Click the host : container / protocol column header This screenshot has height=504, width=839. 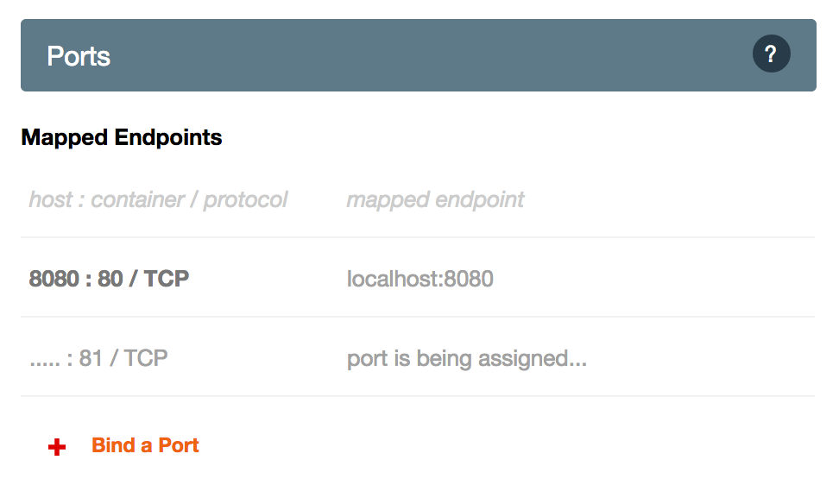click(x=158, y=199)
